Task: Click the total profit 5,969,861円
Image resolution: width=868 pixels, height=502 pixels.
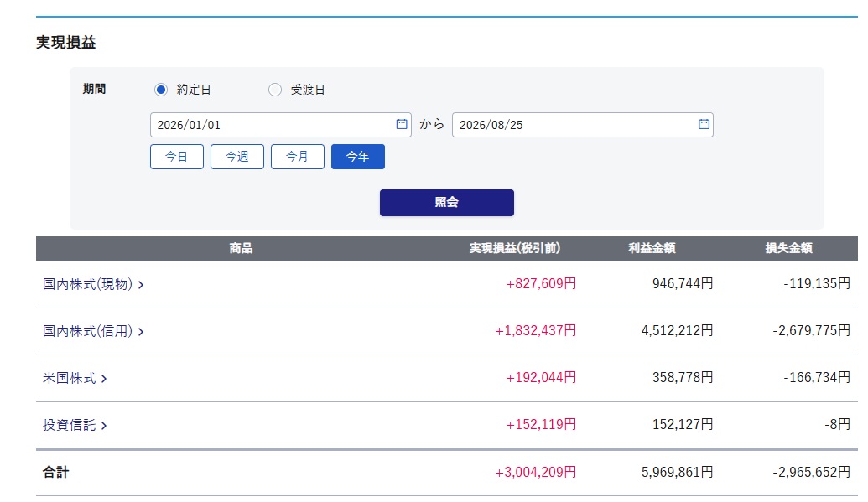Action: coord(677,473)
